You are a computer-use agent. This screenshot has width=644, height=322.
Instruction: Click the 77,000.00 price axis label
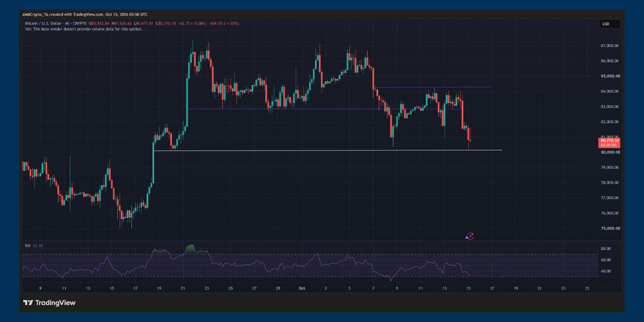pyautogui.click(x=609, y=198)
